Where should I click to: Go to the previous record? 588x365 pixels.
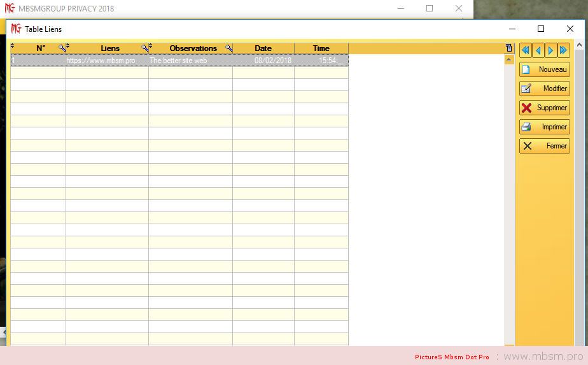pos(538,50)
